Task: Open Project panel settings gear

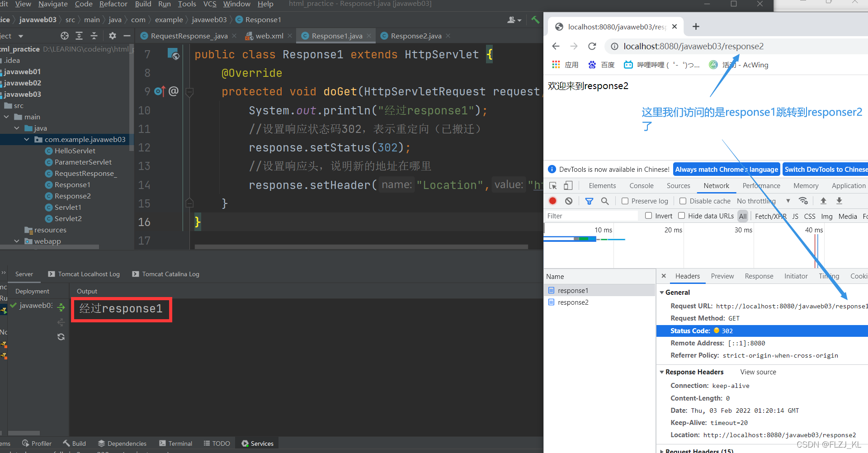Action: pos(113,36)
